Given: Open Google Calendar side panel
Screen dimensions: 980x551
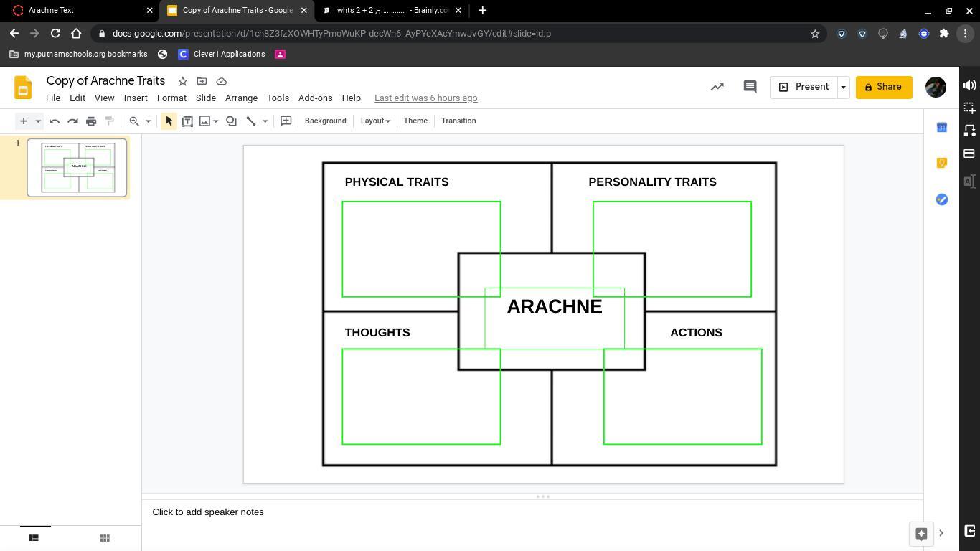Looking at the screenshot, I should 942,128.
